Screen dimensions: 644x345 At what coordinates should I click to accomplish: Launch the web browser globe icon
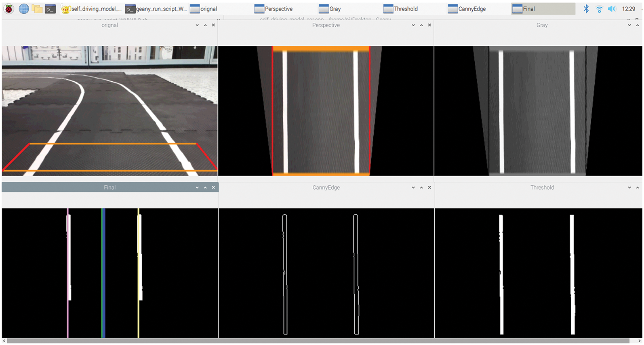point(24,8)
